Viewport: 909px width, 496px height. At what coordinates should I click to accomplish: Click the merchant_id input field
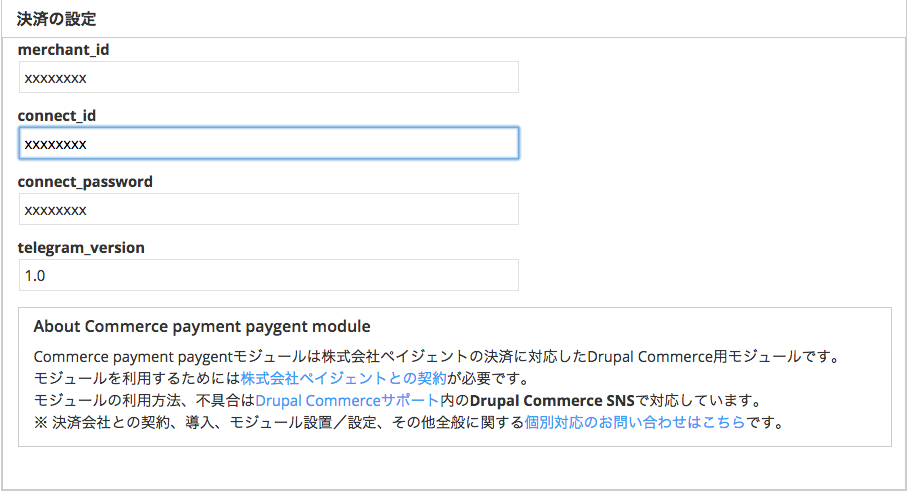click(268, 77)
